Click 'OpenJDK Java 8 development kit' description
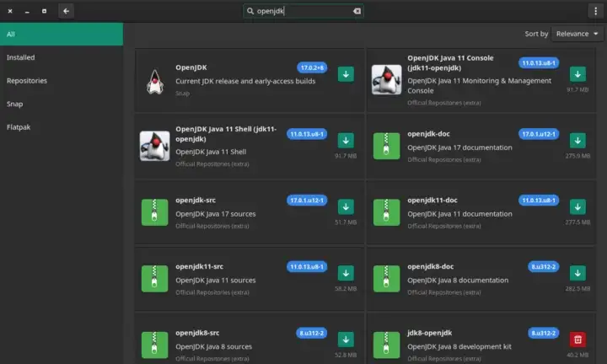Image resolution: width=607 pixels, height=364 pixels. 459,346
